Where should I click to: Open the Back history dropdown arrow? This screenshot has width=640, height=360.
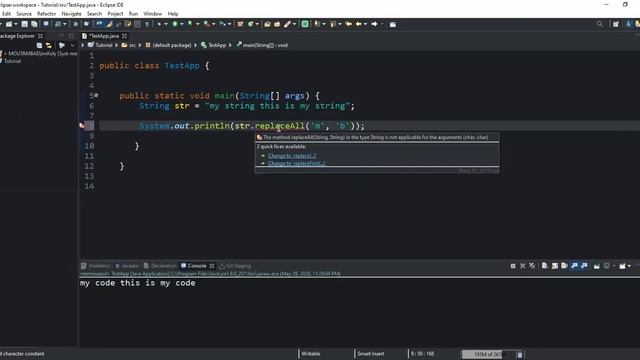(x=365, y=24)
